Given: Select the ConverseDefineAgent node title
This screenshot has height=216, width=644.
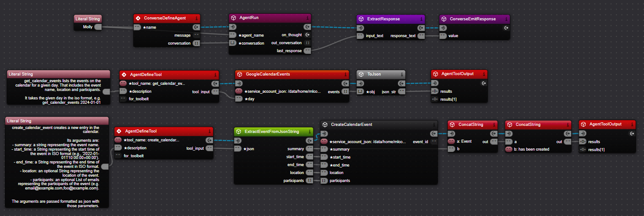Looking at the screenshot, I should point(165,19).
